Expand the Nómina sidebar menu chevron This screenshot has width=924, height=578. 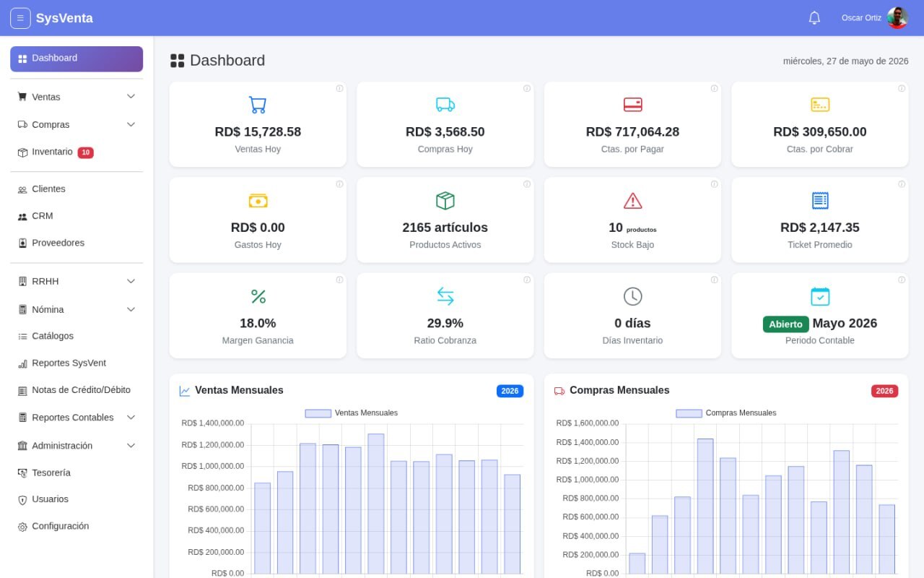(x=131, y=309)
